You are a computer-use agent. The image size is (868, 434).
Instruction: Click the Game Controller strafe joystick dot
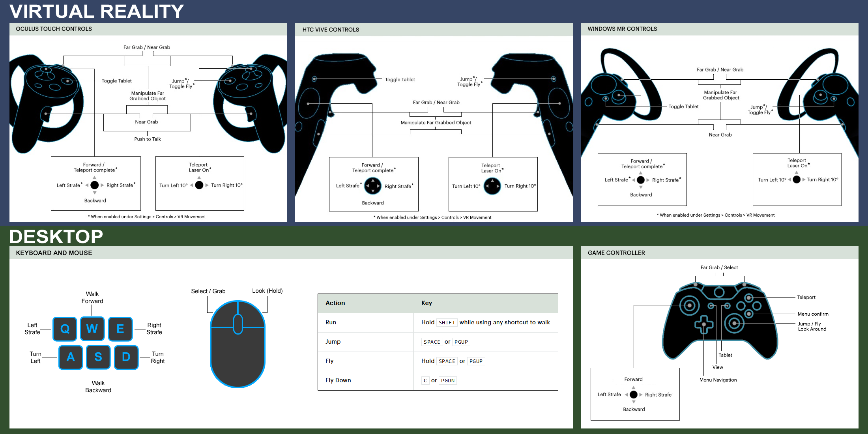point(634,395)
